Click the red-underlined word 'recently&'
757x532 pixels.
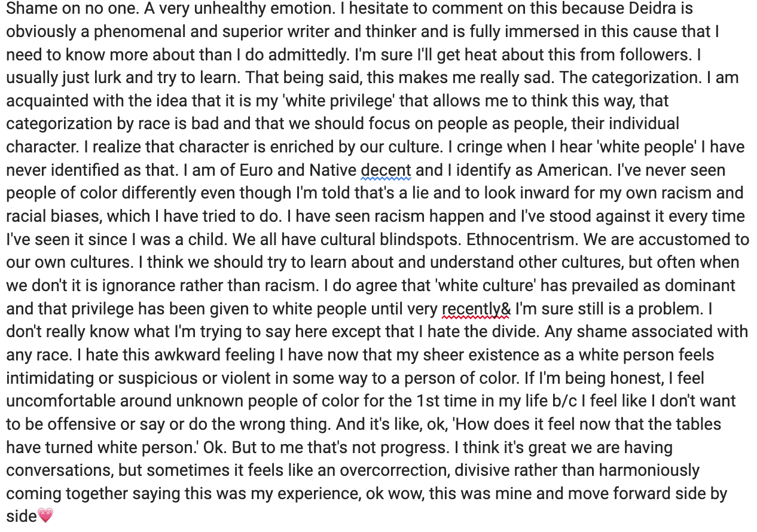pos(476,309)
